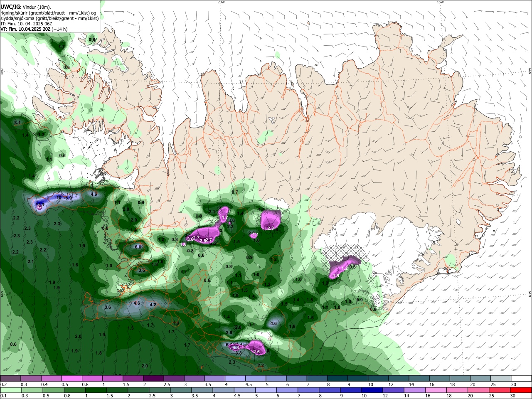Screen dimensions: 532x399
Task: Click the cross-hatched area on the southeast glacier
Action: coord(345,253)
